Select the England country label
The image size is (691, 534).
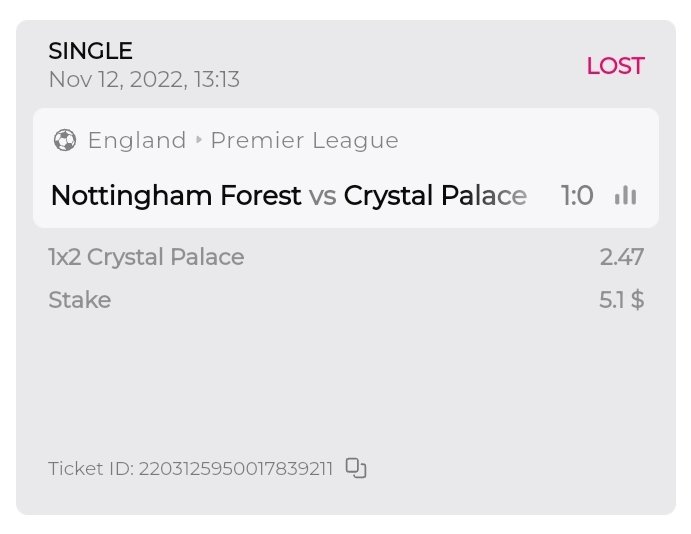pyautogui.click(x=137, y=141)
